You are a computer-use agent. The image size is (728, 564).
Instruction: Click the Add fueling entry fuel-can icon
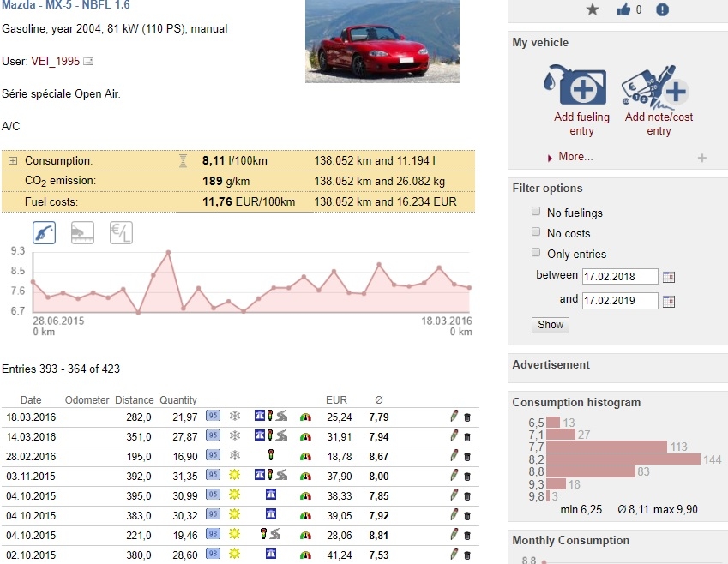pos(575,85)
